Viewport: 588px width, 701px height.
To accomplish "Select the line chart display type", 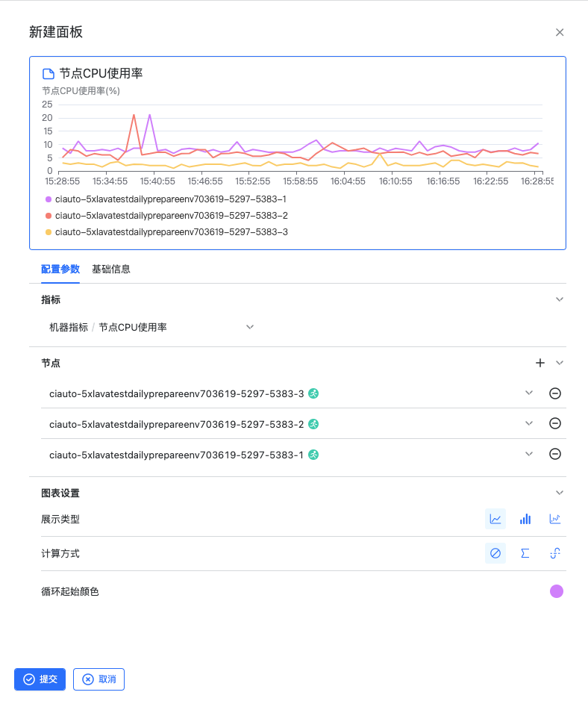I will (495, 519).
